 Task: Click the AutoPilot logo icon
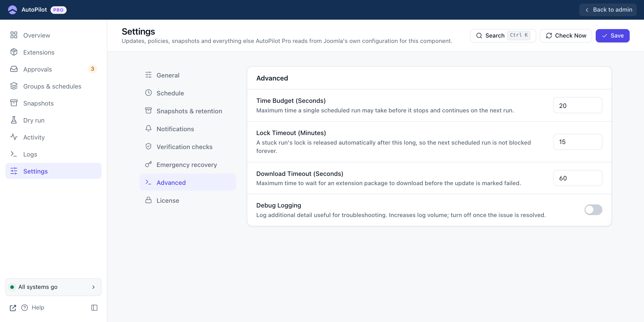(x=13, y=10)
